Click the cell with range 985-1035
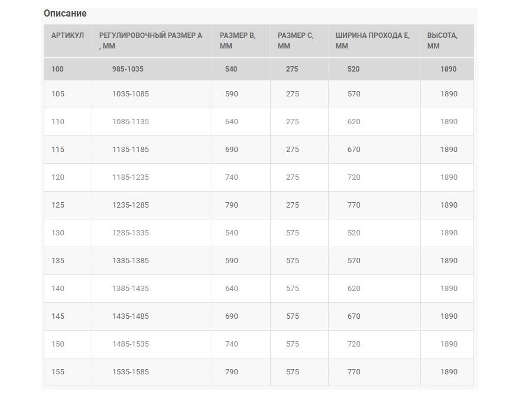The height and width of the screenshot is (414, 532). point(152,69)
